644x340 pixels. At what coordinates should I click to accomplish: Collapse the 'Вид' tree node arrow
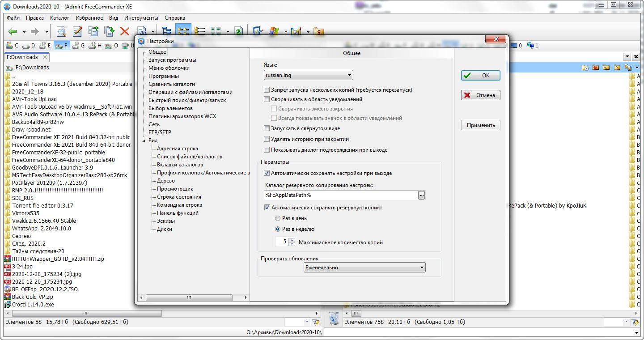(144, 141)
